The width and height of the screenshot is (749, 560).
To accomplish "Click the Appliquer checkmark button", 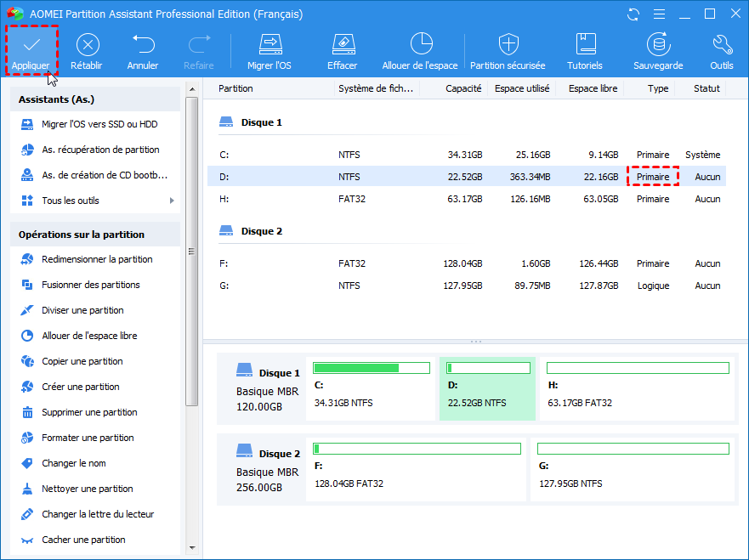I will click(x=31, y=49).
